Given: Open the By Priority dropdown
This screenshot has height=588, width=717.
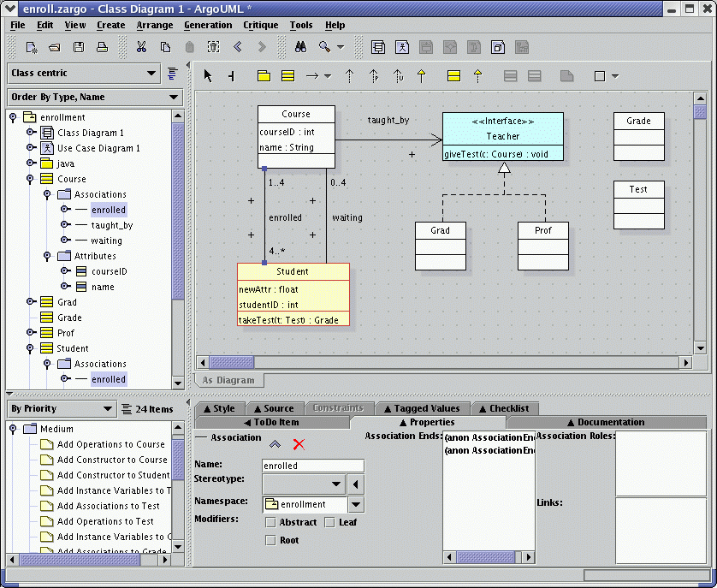Looking at the screenshot, I should pos(108,409).
